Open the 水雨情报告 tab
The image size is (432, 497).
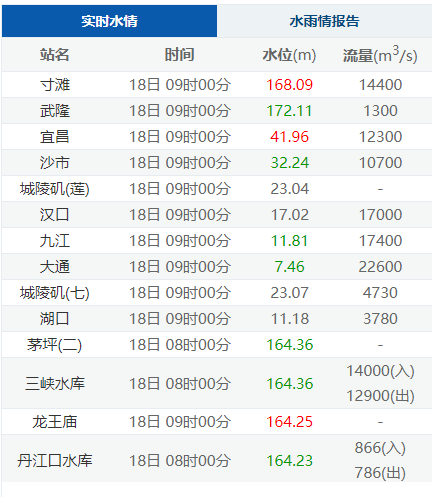click(x=324, y=21)
